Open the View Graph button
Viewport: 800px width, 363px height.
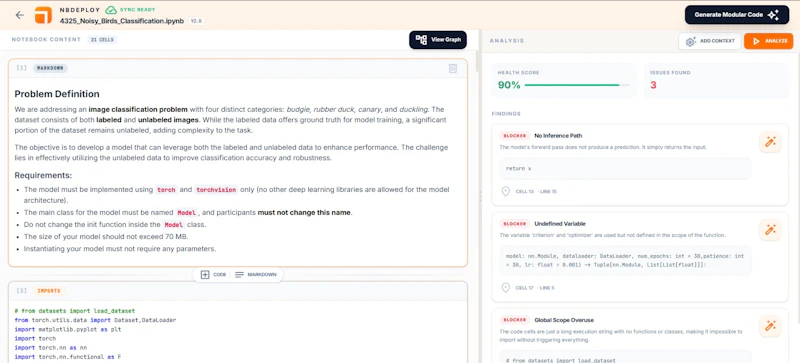[438, 40]
